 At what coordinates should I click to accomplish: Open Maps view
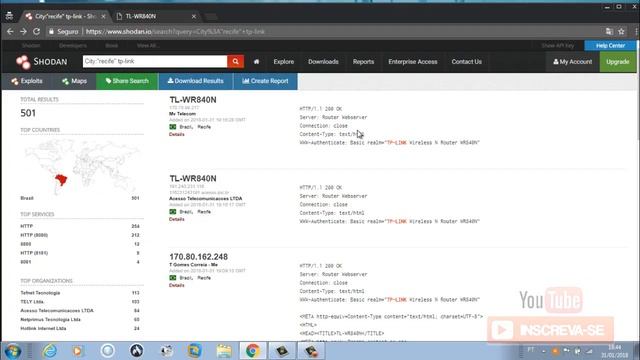coord(74,81)
